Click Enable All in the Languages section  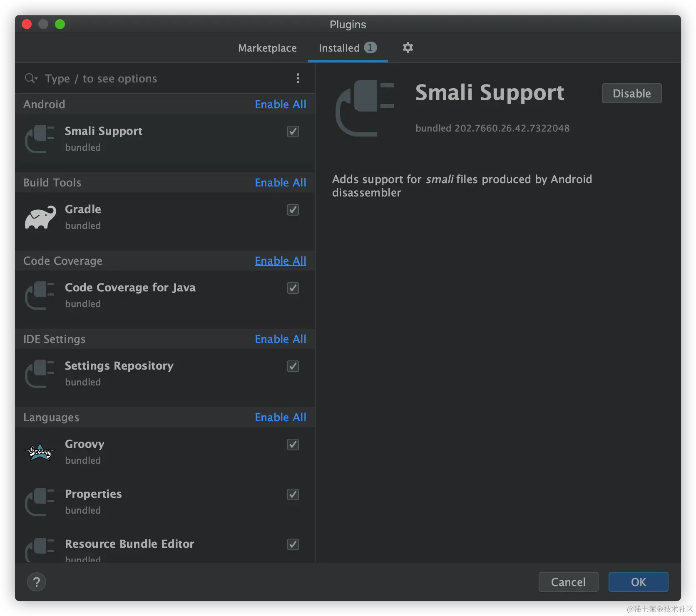280,417
